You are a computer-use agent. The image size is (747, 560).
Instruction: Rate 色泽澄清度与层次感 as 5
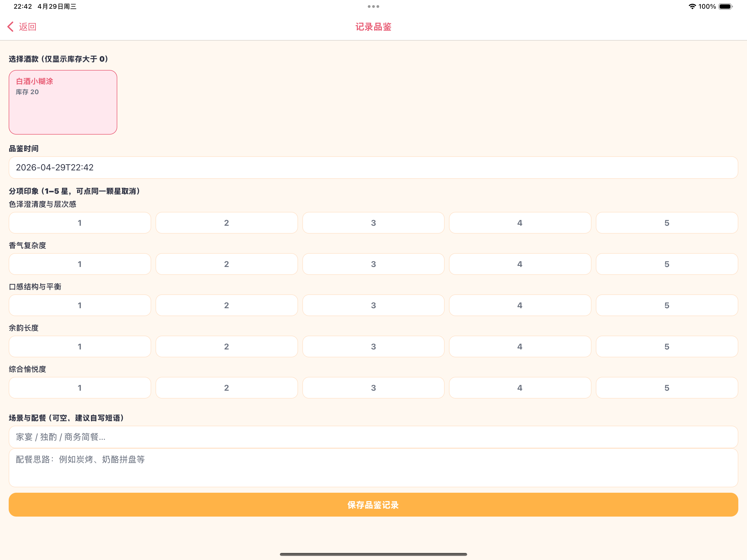pos(667,223)
